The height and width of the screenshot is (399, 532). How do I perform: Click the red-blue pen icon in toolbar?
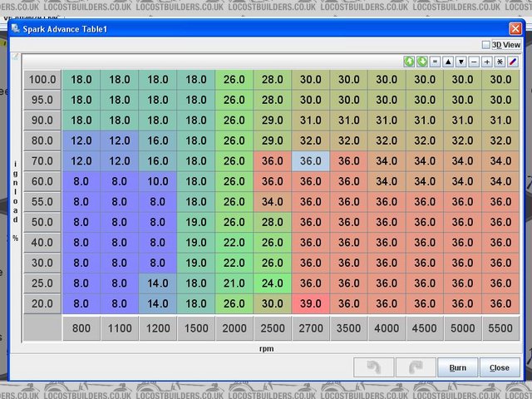pyautogui.click(x=513, y=62)
